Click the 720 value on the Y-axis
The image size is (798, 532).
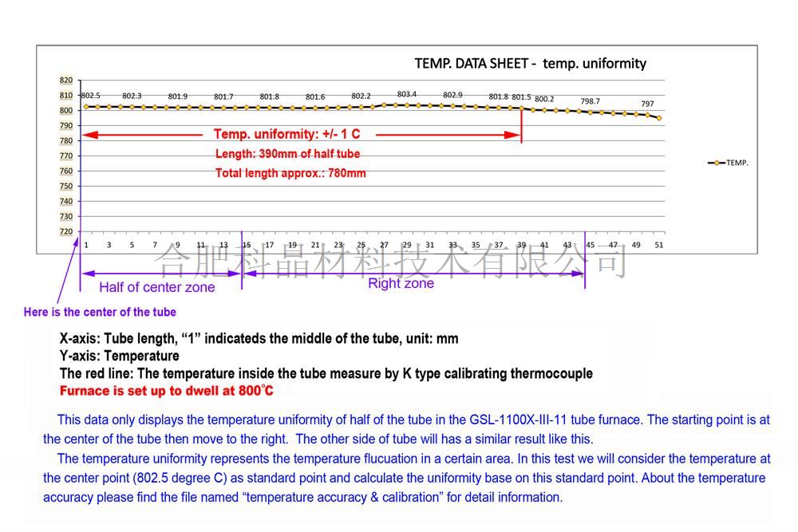click(66, 231)
